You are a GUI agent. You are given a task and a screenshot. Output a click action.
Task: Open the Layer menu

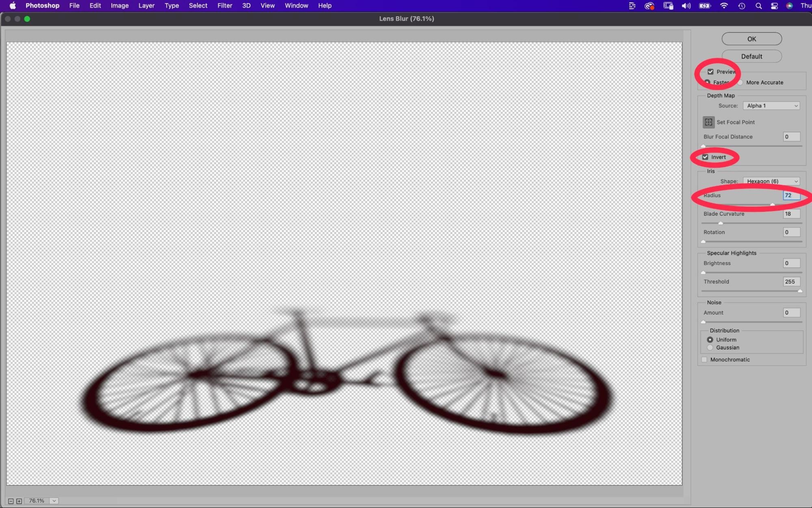pyautogui.click(x=146, y=6)
